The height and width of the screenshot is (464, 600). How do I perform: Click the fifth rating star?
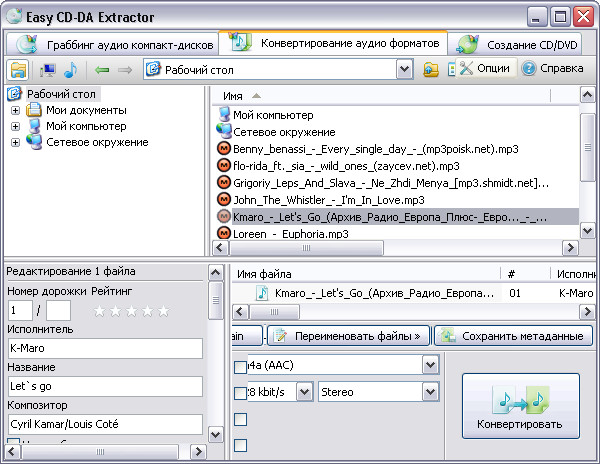pos(163,311)
